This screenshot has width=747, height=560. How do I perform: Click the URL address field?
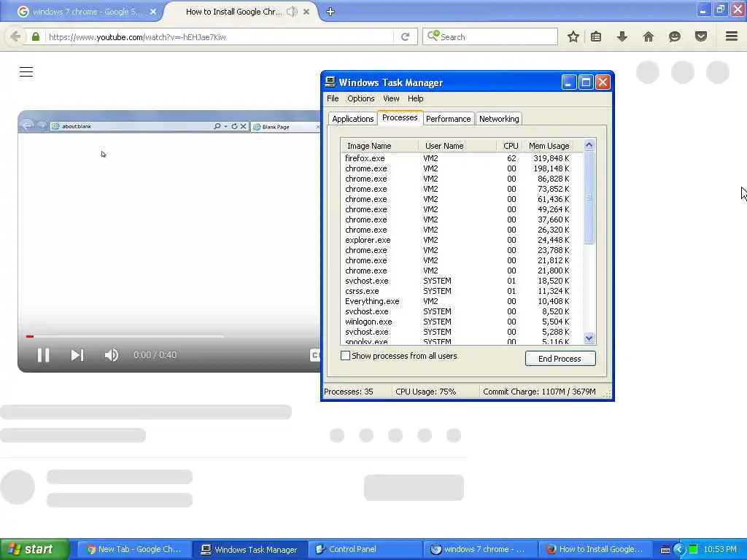(219, 36)
